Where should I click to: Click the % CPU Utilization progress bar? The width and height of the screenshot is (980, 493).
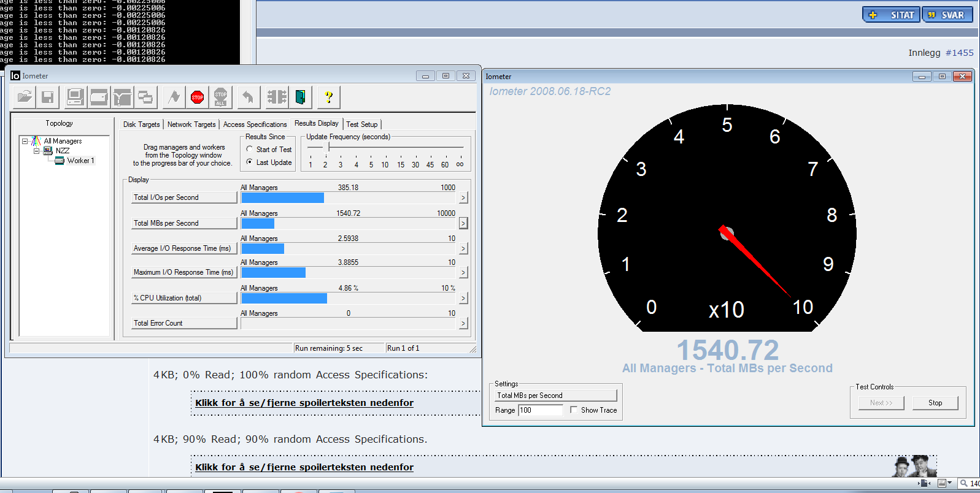[x=349, y=298]
